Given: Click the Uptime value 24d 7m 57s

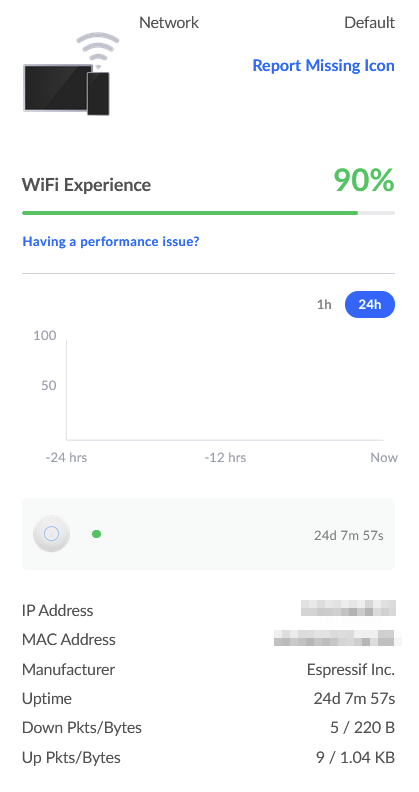Looking at the screenshot, I should (354, 699).
